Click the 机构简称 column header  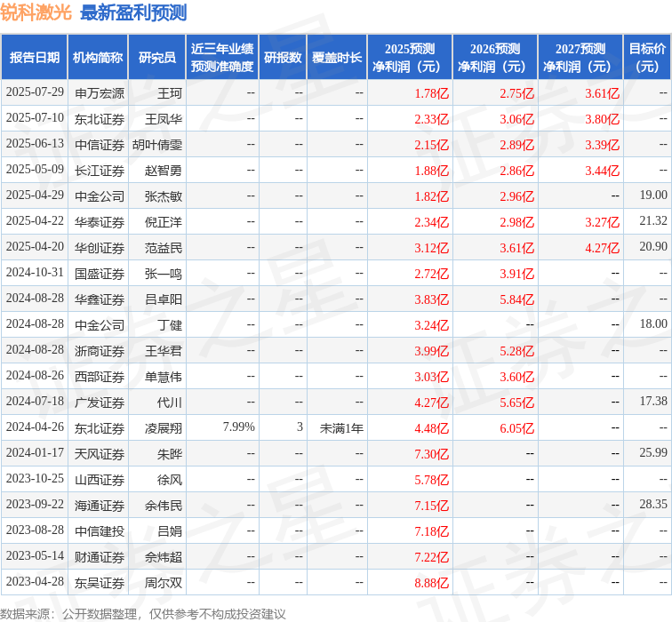(x=98, y=58)
